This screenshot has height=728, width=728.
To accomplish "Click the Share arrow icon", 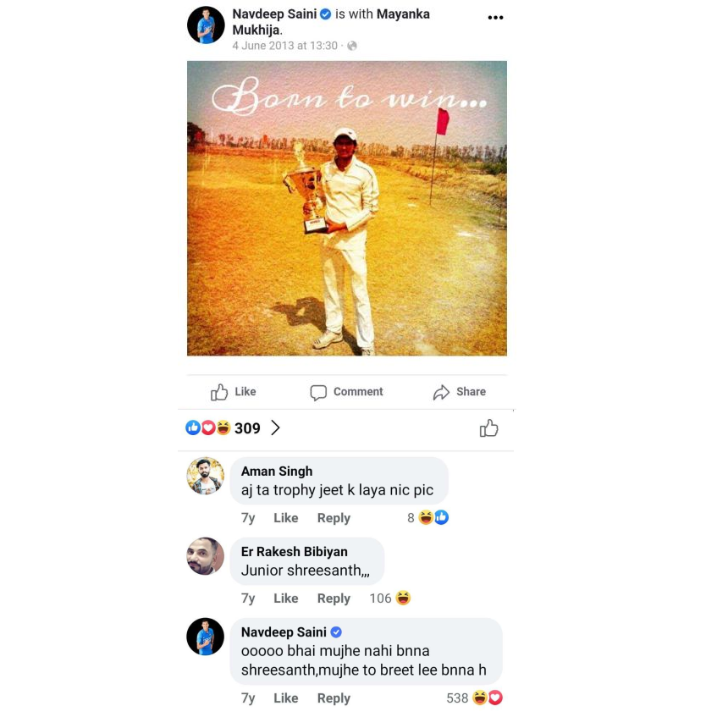I will click(x=441, y=392).
